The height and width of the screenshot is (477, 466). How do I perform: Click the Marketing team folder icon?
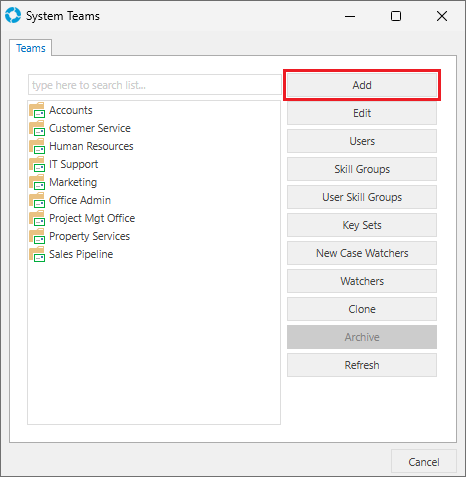pos(37,182)
